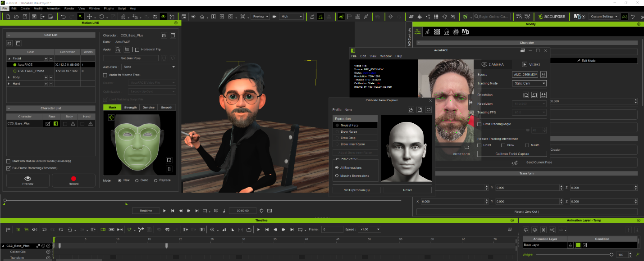This screenshot has width=644, height=261.
Task: Click the timeline zoom magnifier icon
Action: point(213,229)
